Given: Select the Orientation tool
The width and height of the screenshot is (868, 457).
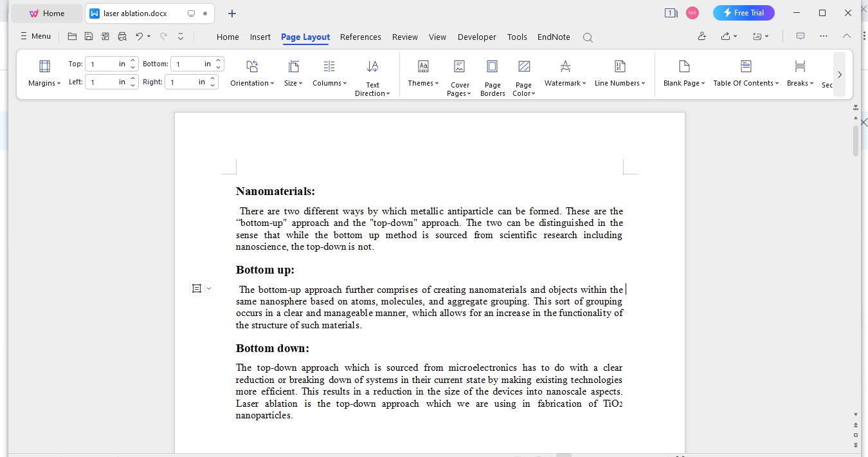Looking at the screenshot, I should click(x=251, y=73).
